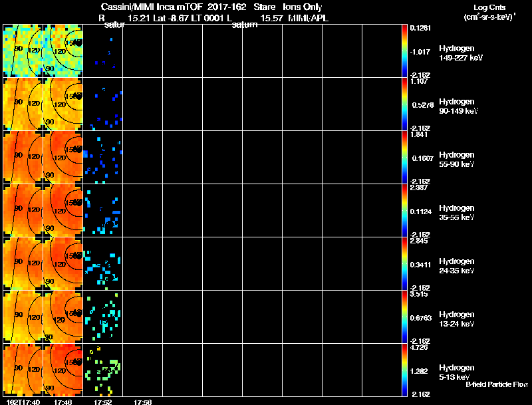Click the Cassini/MIMI Inca mTOF title
532x405 pixels.
click(152, 7)
